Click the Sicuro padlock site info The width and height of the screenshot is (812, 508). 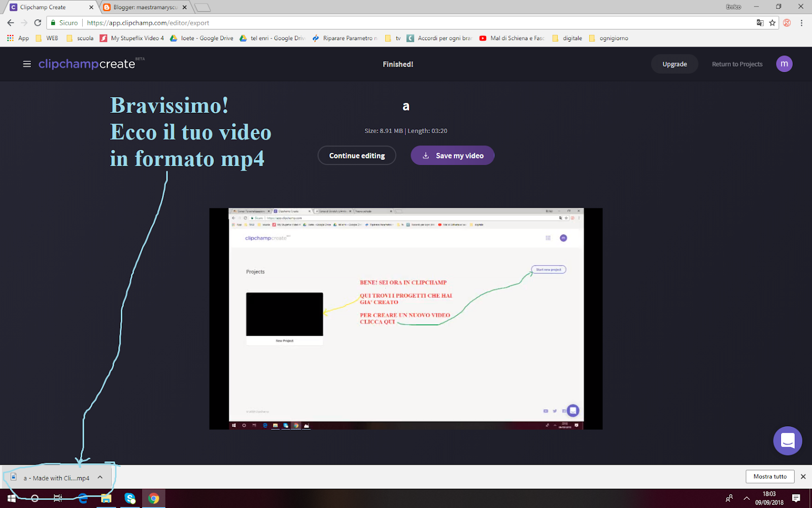pos(64,23)
